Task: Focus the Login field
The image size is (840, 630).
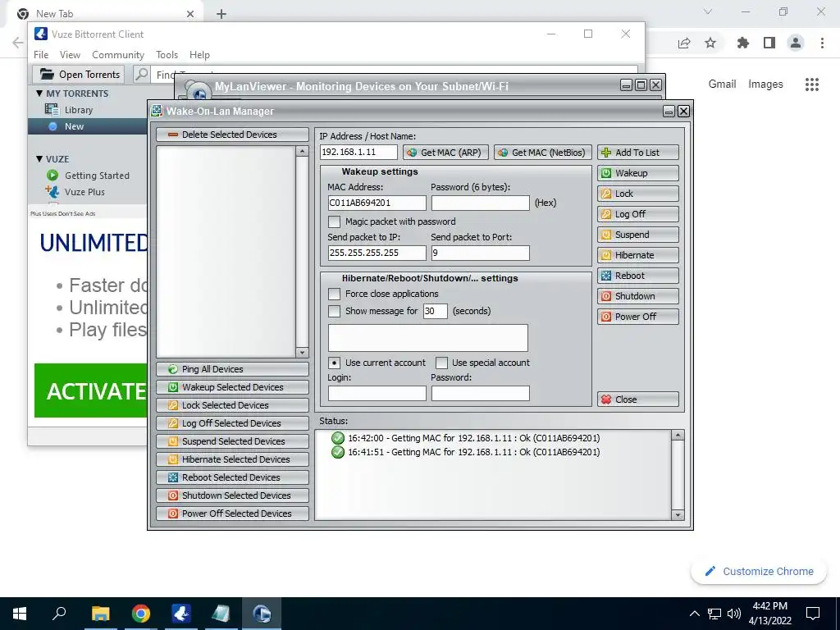Action: 377,393
